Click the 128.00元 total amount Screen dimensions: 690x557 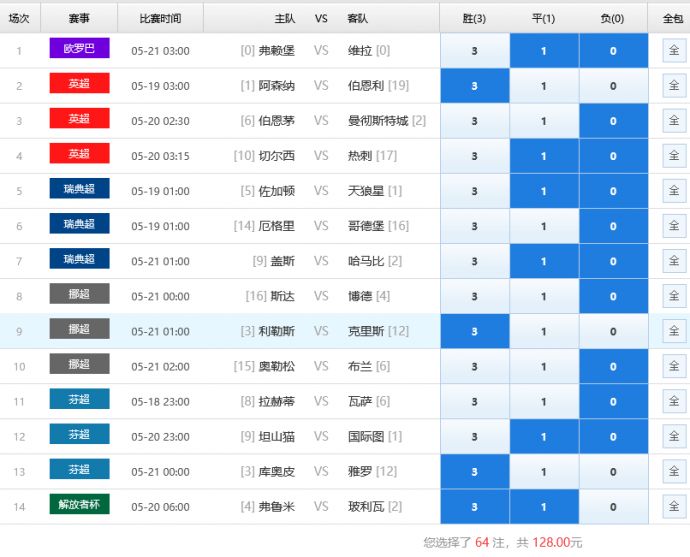coord(557,542)
